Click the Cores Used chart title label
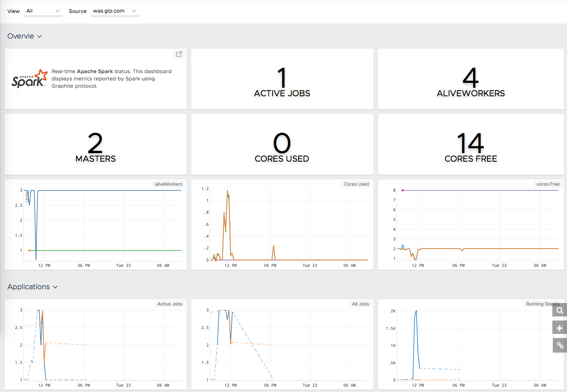567x392 pixels. pyautogui.click(x=356, y=184)
